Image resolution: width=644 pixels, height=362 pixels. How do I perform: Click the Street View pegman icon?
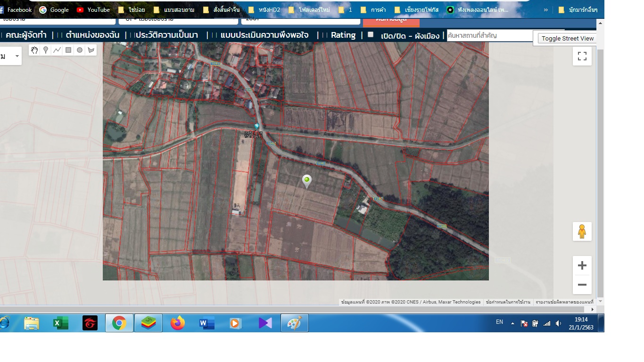tap(582, 231)
